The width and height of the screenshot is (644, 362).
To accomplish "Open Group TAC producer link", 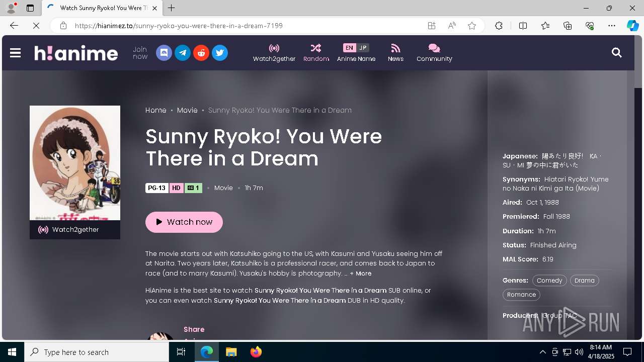I will (559, 316).
